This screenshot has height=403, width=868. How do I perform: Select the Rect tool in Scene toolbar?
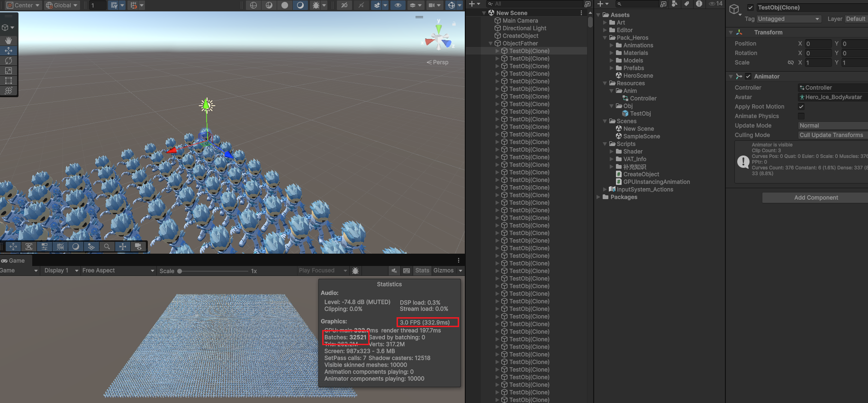pos(9,81)
